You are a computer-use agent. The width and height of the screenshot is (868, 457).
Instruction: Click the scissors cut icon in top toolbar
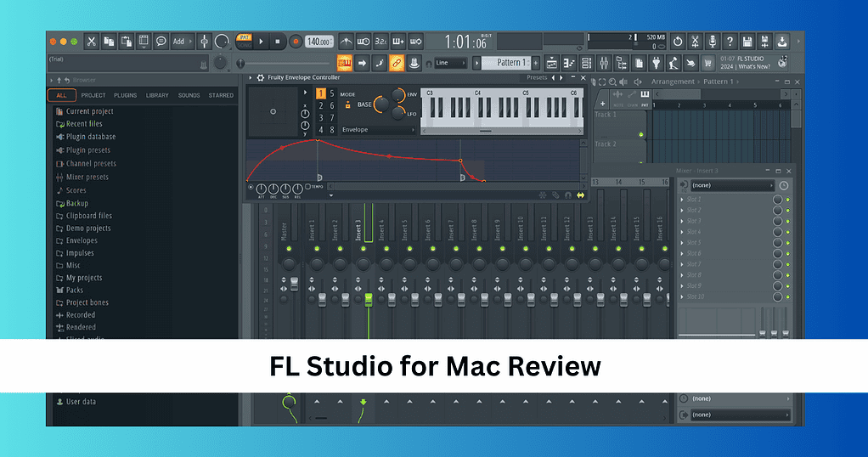pyautogui.click(x=91, y=41)
